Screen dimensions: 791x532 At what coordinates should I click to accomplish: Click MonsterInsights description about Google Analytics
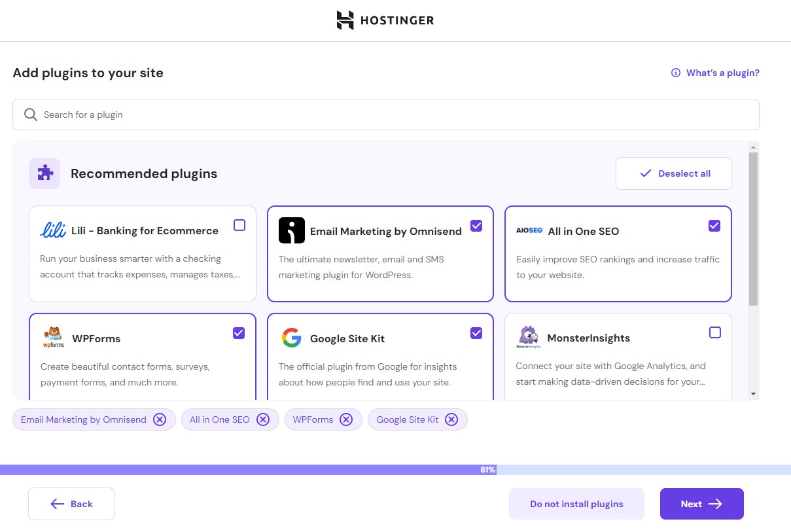tap(611, 374)
